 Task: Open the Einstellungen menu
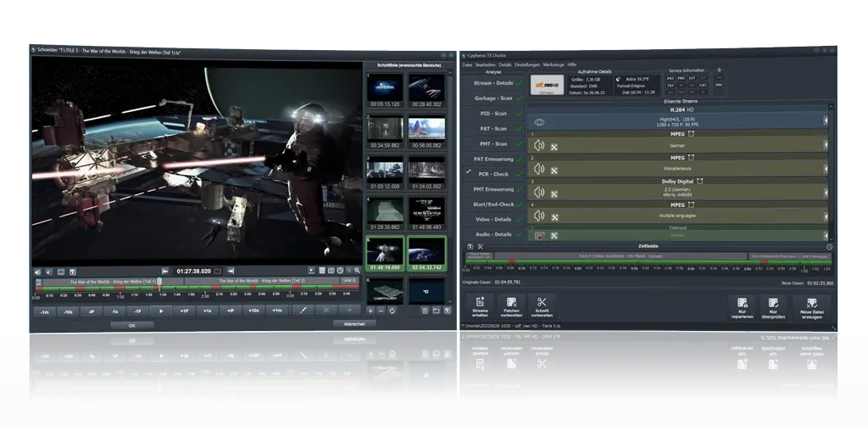point(527,64)
